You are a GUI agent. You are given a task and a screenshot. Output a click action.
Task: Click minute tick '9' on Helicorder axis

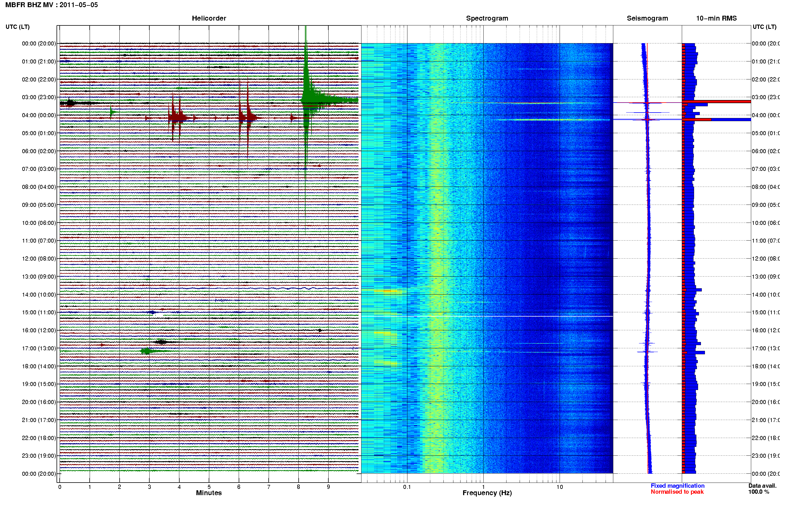pos(328,487)
